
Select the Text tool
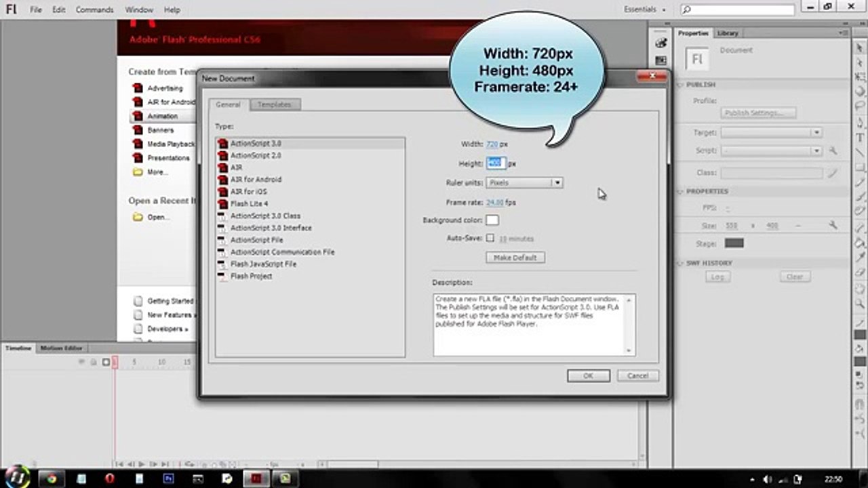coord(860,138)
